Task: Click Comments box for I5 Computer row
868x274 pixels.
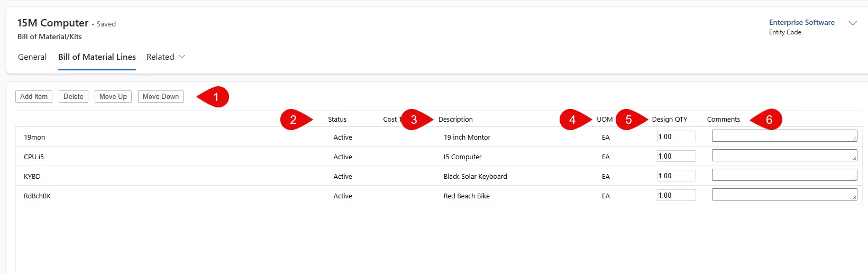Action: click(784, 156)
